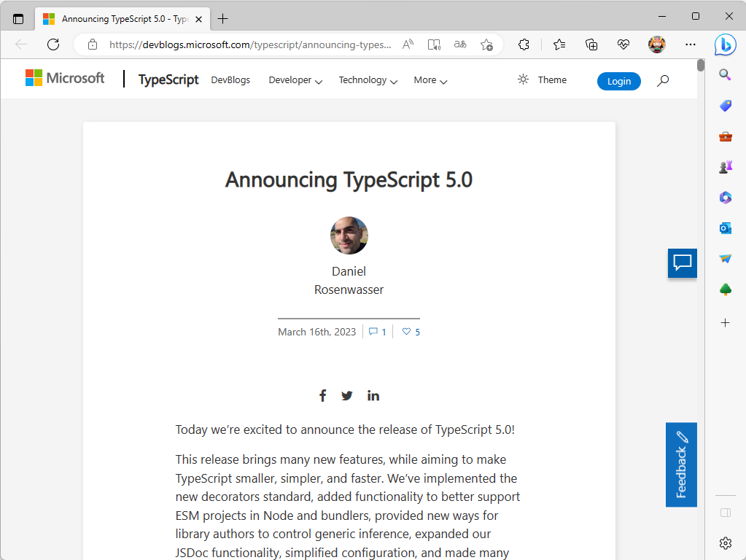Image resolution: width=746 pixels, height=560 pixels.
Task: Expand the Technology dropdown menu
Action: 368,80
